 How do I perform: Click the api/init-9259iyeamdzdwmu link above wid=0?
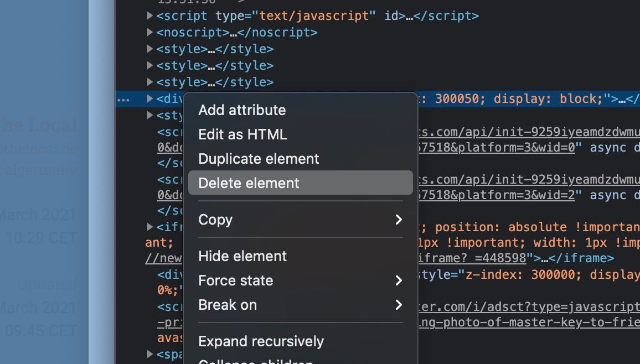529,132
